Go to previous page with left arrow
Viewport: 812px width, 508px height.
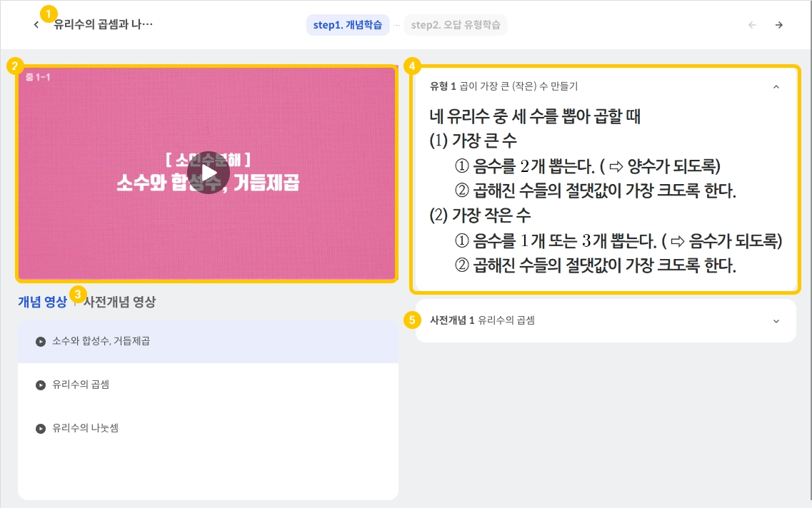coord(752,25)
